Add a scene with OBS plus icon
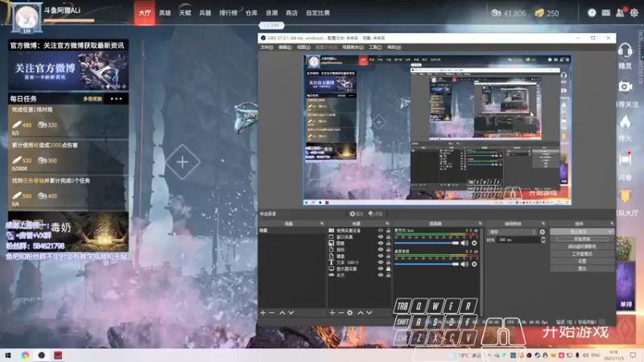This screenshot has height=362, width=644. pyautogui.click(x=263, y=313)
